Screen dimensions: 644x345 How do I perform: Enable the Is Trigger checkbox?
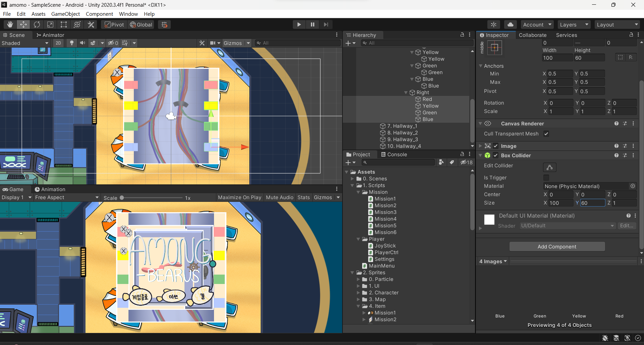546,178
